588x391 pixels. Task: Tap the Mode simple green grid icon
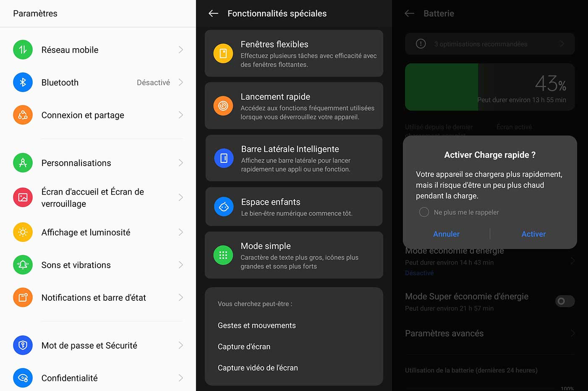[x=223, y=255]
